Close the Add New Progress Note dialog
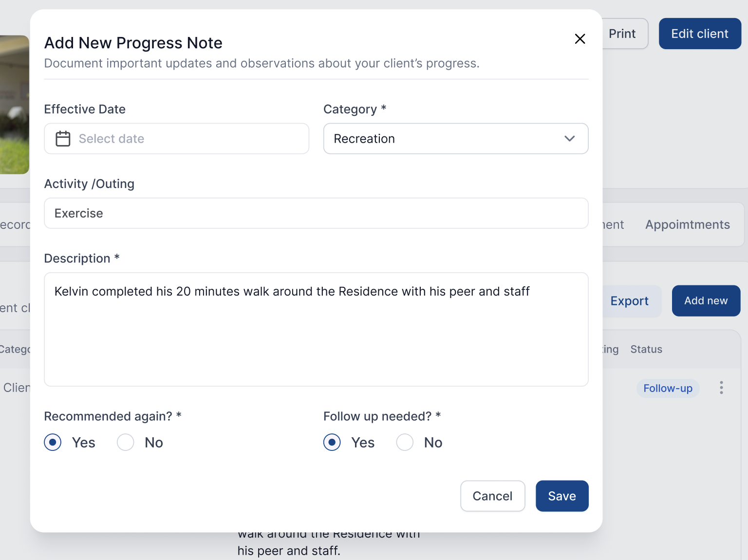This screenshot has width=748, height=560. pyautogui.click(x=580, y=39)
